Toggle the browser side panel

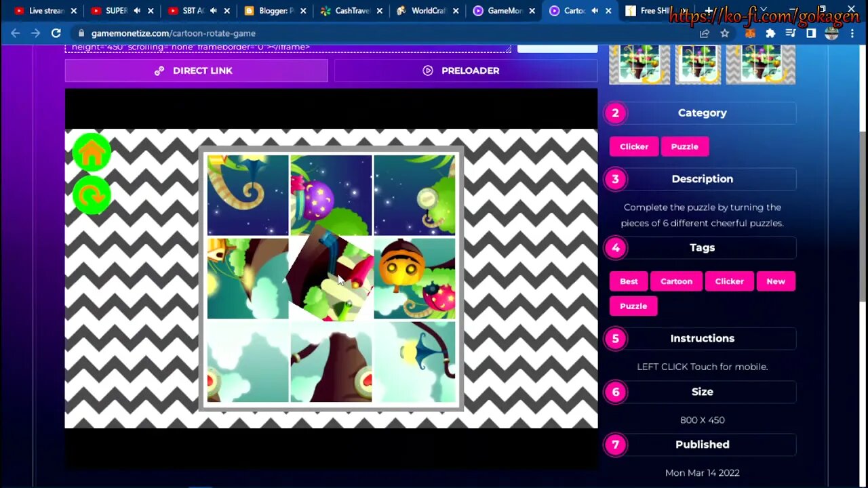point(811,33)
